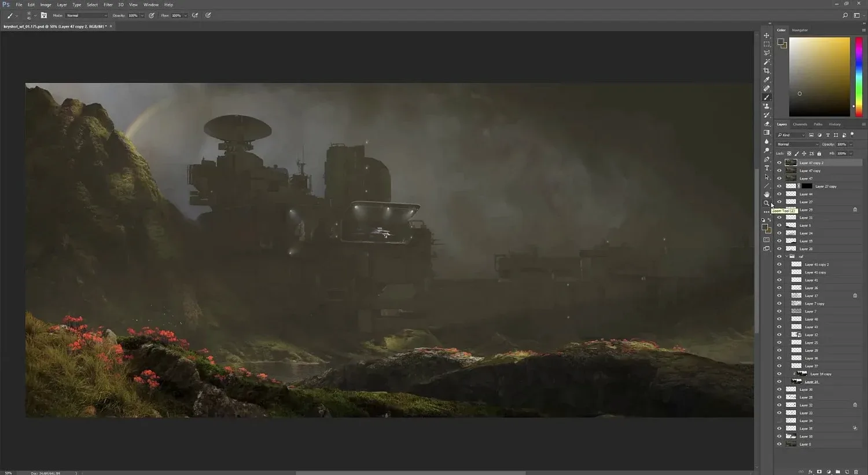868x475 pixels.
Task: Hide Layer 0 at the bottom
Action: 779,444
